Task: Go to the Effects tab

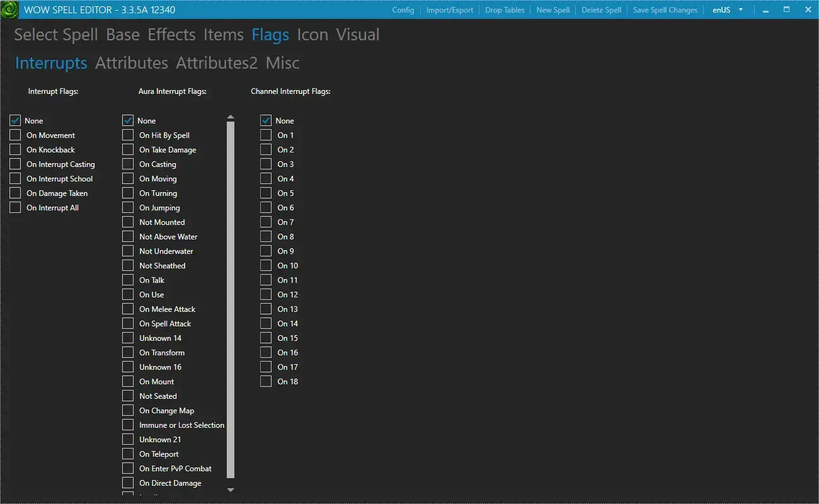Action: point(171,35)
